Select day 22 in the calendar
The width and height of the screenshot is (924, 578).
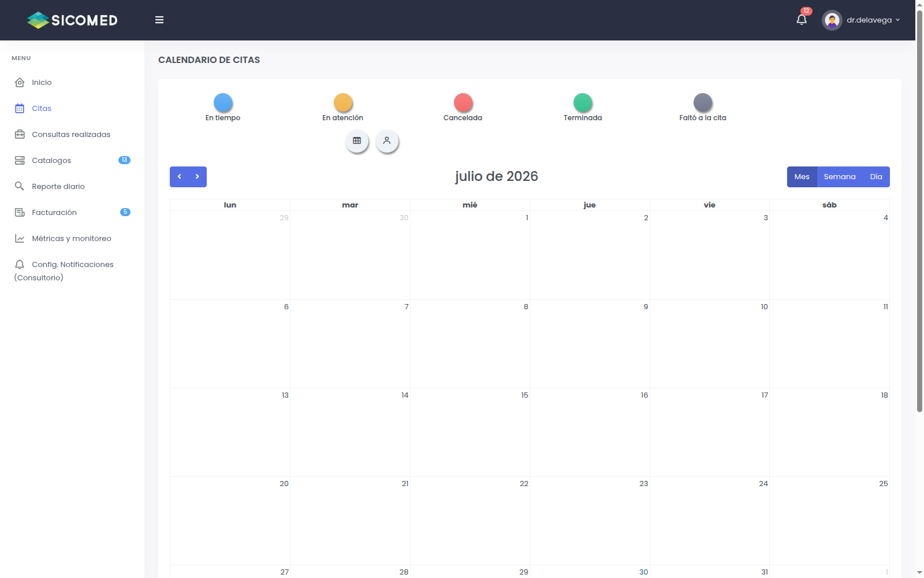click(470, 521)
